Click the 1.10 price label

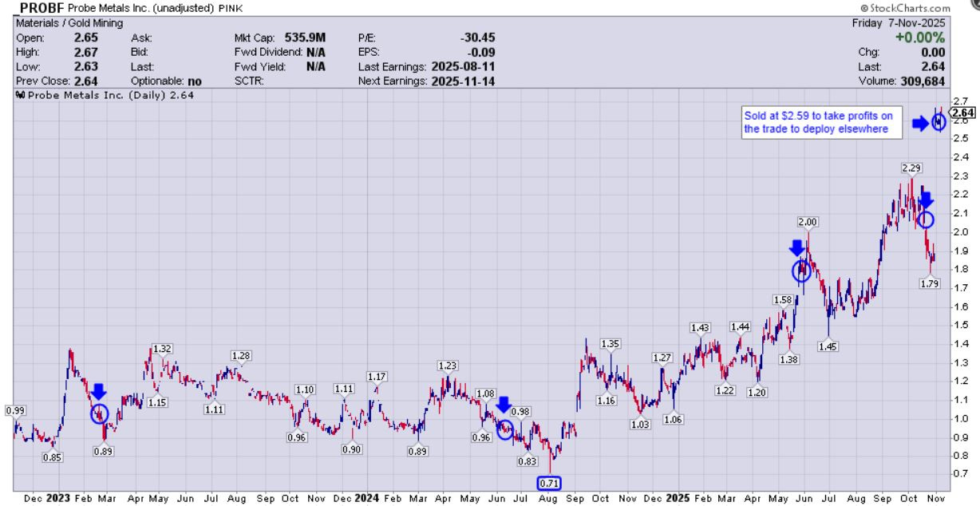[x=305, y=389]
